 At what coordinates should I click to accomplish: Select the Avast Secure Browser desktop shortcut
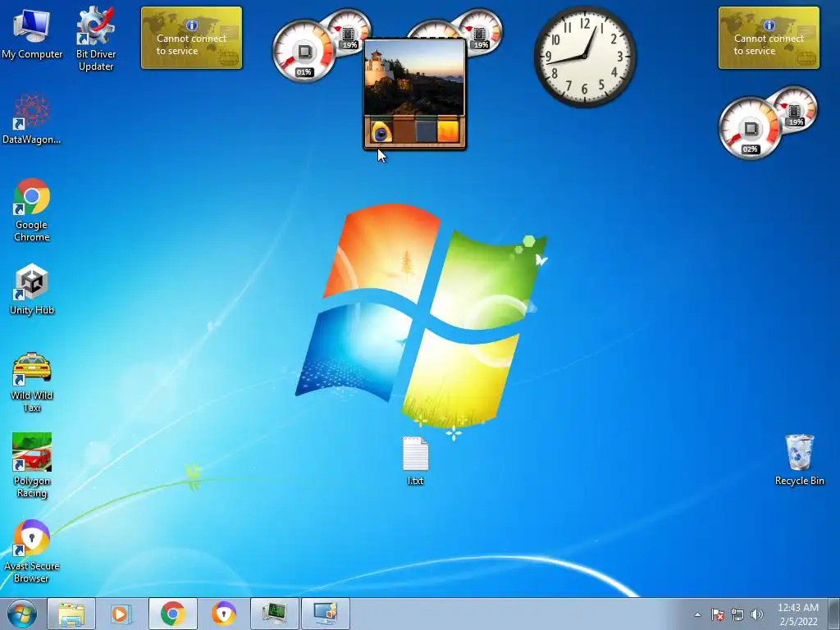coord(32,550)
